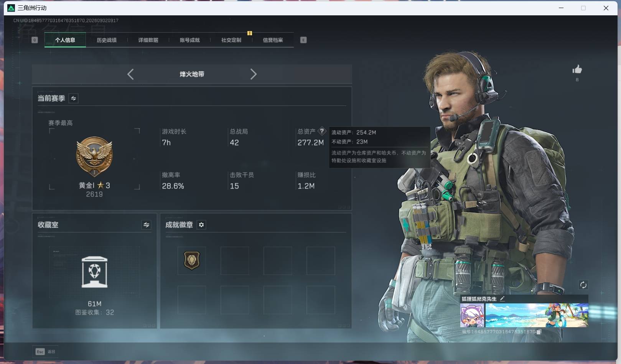The height and width of the screenshot is (364, 621).
Task: Open the 历史战绩 tab
Action: pos(107,40)
